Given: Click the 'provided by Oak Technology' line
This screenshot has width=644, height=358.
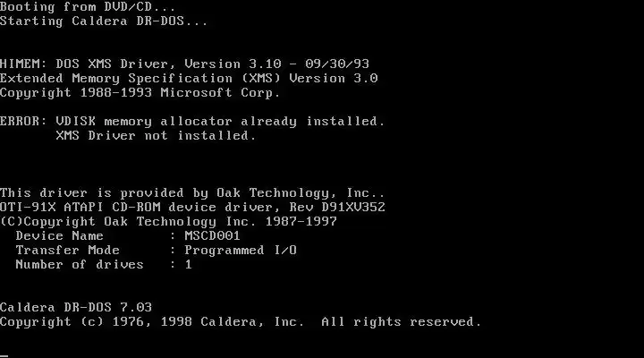Looking at the screenshot, I should coord(192,193).
